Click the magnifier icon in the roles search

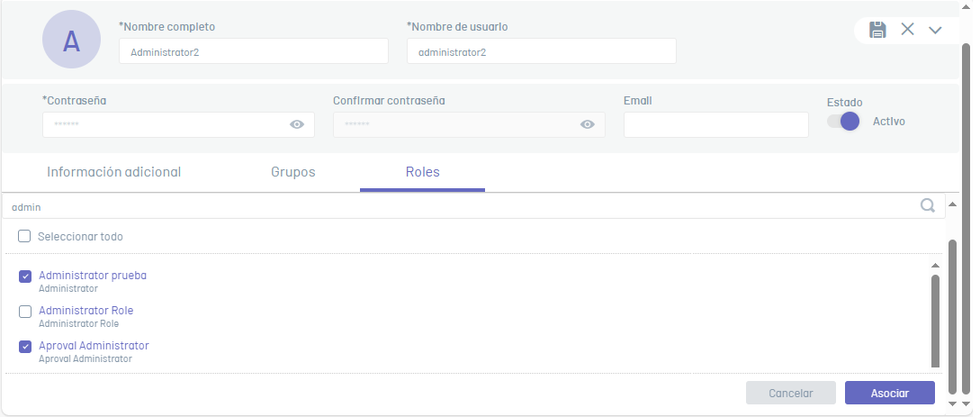(x=928, y=205)
